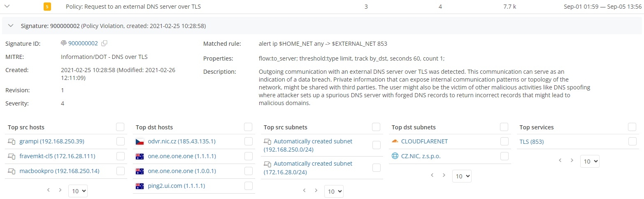The image size is (644, 199).
Task: Open page size dropdown under Top src hosts
Action: click(x=78, y=190)
